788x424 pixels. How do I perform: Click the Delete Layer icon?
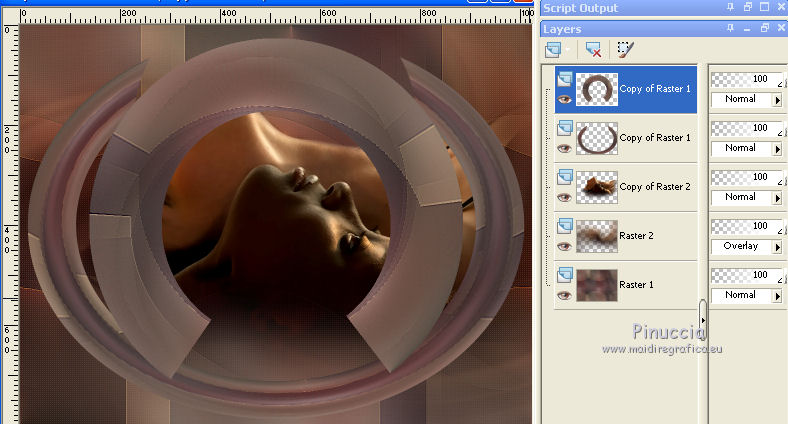593,49
